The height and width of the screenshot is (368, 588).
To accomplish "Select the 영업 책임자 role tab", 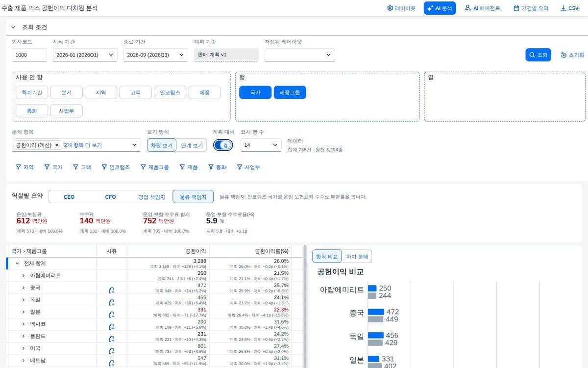I will [152, 197].
